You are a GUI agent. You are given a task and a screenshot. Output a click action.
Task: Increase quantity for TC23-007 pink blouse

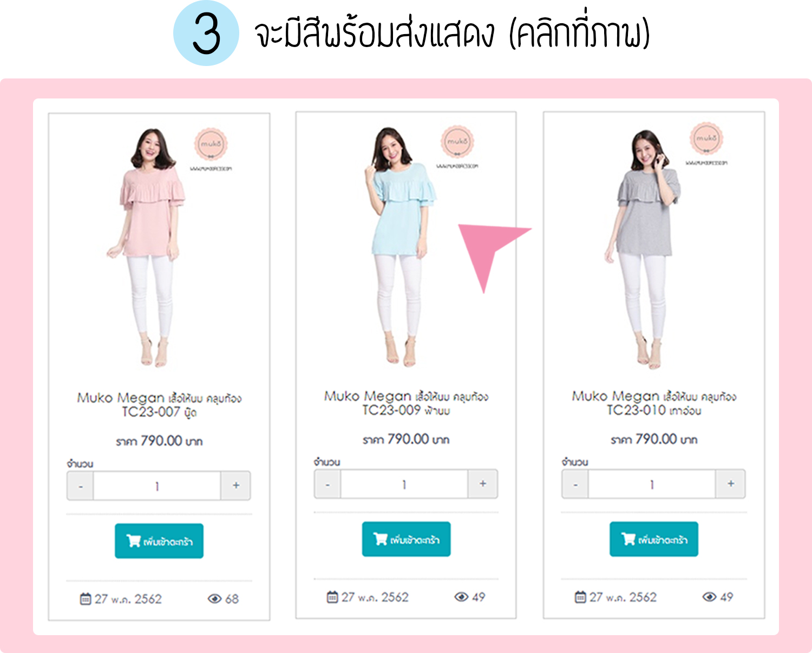[x=236, y=486]
